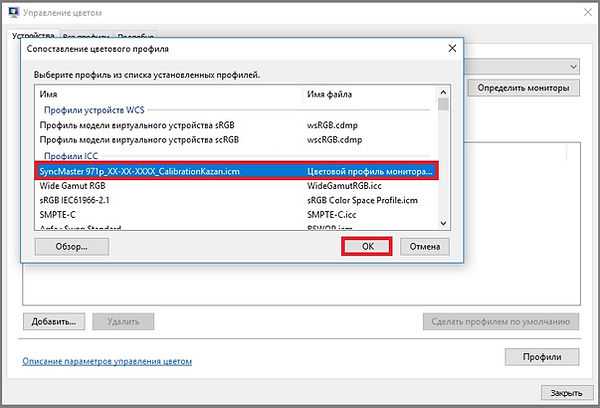This screenshot has width=600, height=408.
Task: Click SMPTE-C.icc file name cell
Action: coord(331,215)
